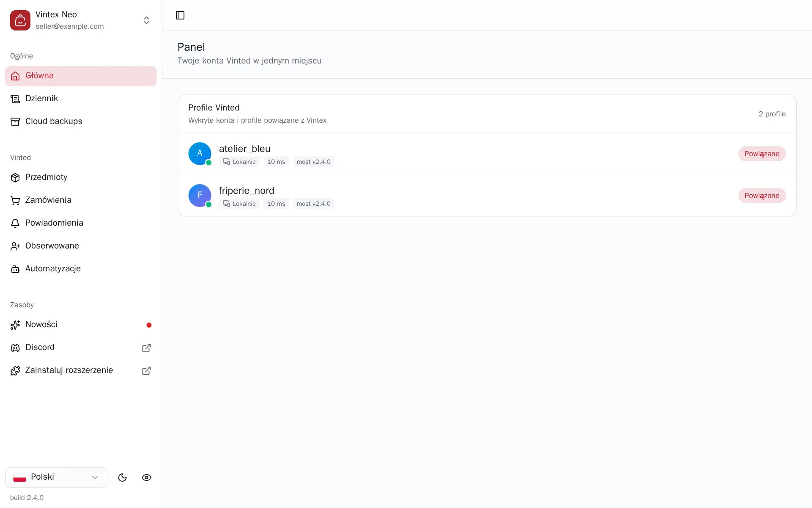Click the Powiązane badge for atelier_bleu
This screenshot has height=508, width=812.
(762, 154)
